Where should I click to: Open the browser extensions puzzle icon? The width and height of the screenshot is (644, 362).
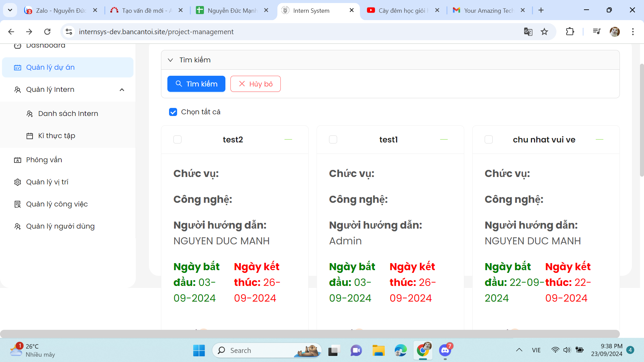570,32
